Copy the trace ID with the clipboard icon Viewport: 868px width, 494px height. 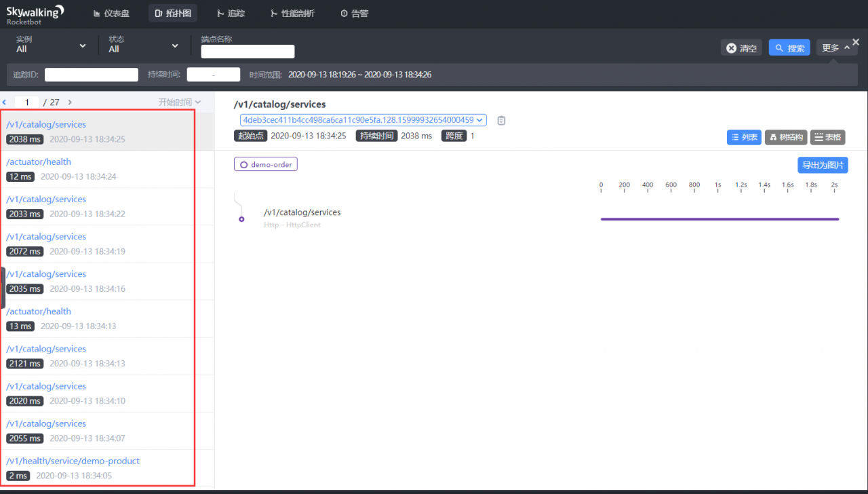pyautogui.click(x=501, y=120)
